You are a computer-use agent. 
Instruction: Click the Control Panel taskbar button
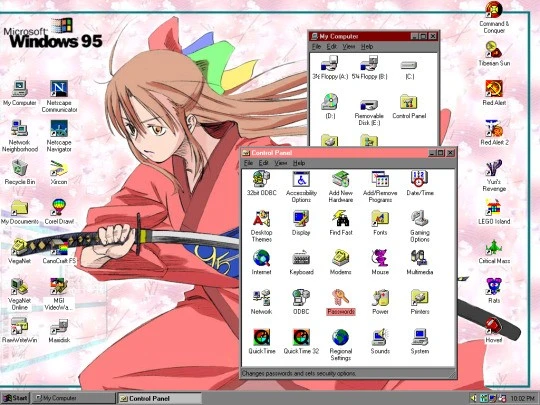coord(159,398)
